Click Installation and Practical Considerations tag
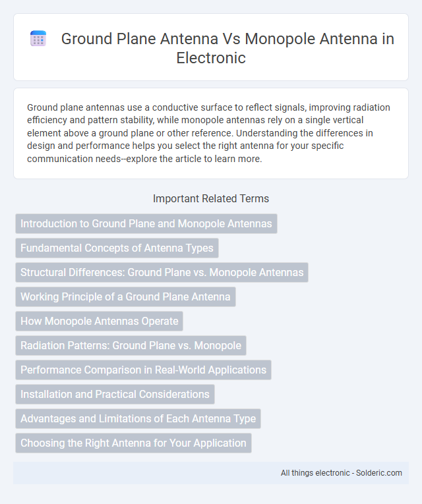422x504 pixels. coord(115,394)
